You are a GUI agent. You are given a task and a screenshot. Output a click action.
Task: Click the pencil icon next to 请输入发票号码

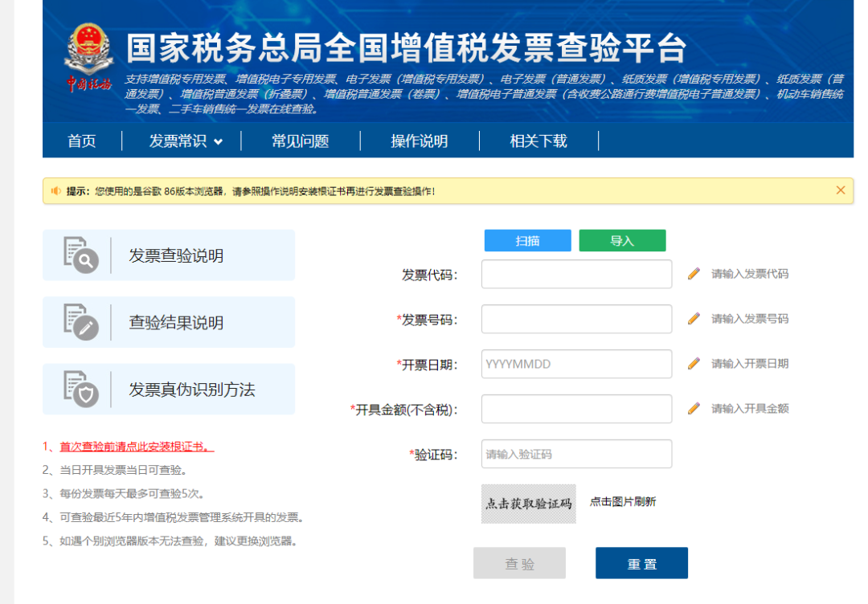point(694,319)
